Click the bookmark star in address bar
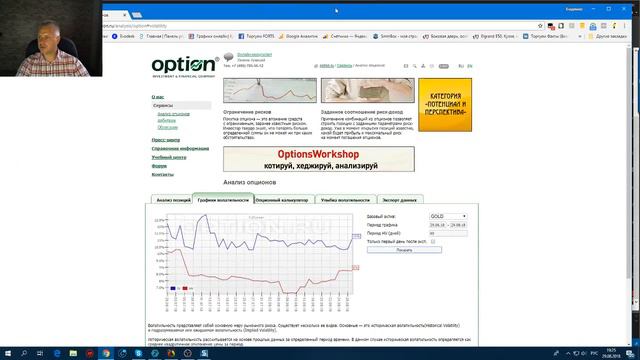The height and width of the screenshot is (360, 640). pos(540,26)
